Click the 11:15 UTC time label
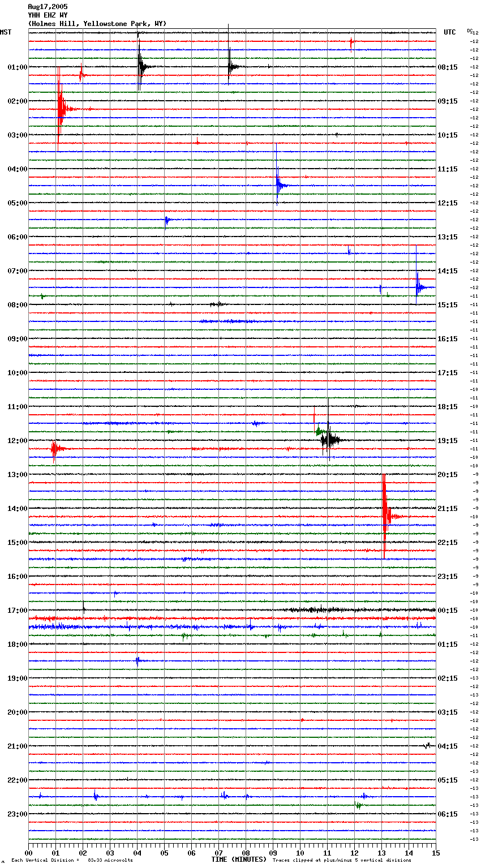The width and height of the screenshot is (481, 868). point(448,169)
